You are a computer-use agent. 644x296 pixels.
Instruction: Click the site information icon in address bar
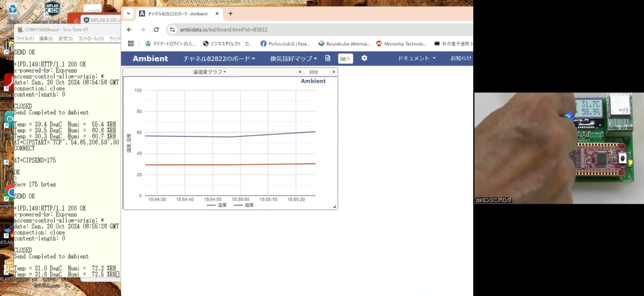point(173,29)
